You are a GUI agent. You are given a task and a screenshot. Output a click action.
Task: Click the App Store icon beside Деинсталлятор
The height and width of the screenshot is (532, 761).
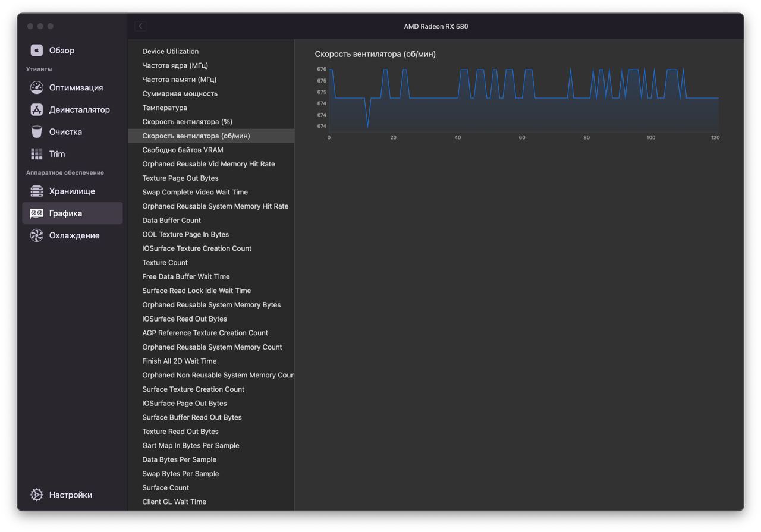(37, 109)
